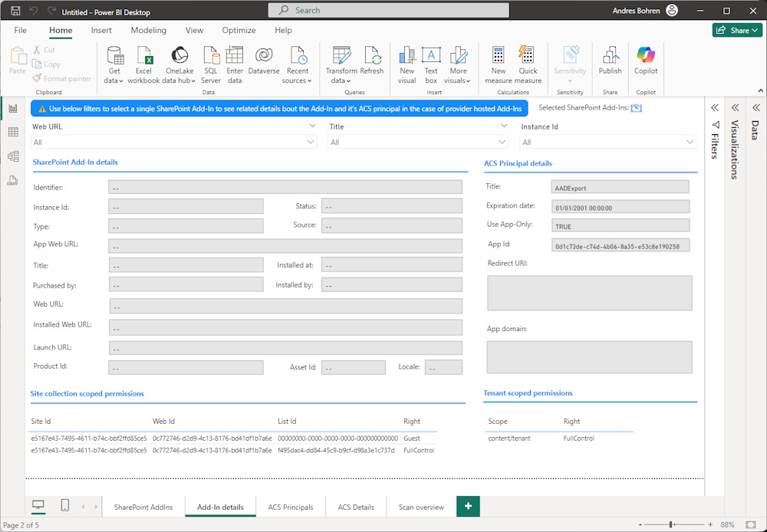The height and width of the screenshot is (532, 767).
Task: Zoom in with the plus button
Action: tap(711, 524)
